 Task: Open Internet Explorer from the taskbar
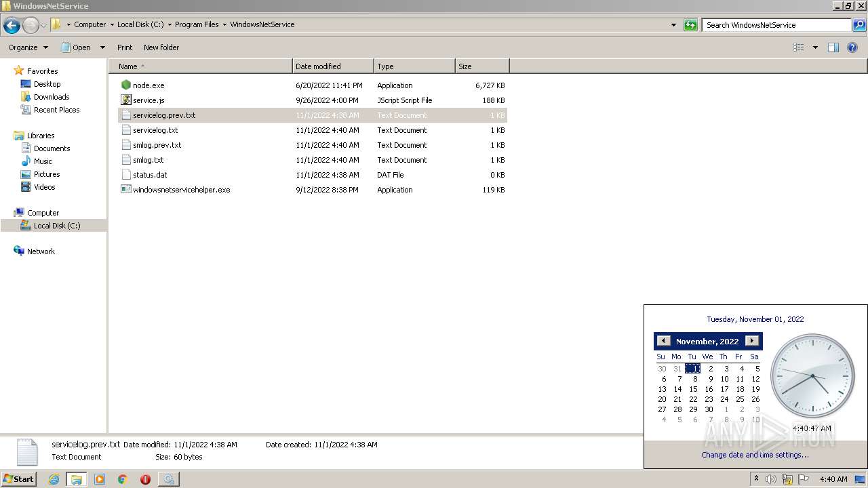point(54,479)
